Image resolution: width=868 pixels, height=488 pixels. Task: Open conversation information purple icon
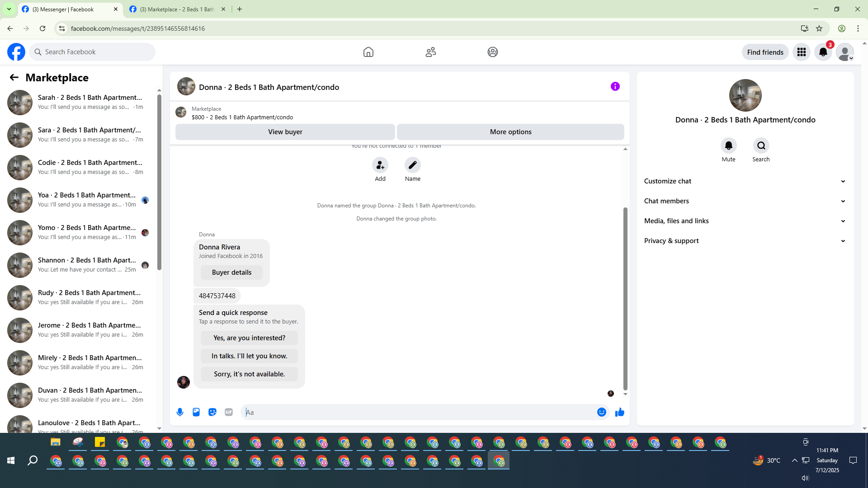tap(615, 86)
